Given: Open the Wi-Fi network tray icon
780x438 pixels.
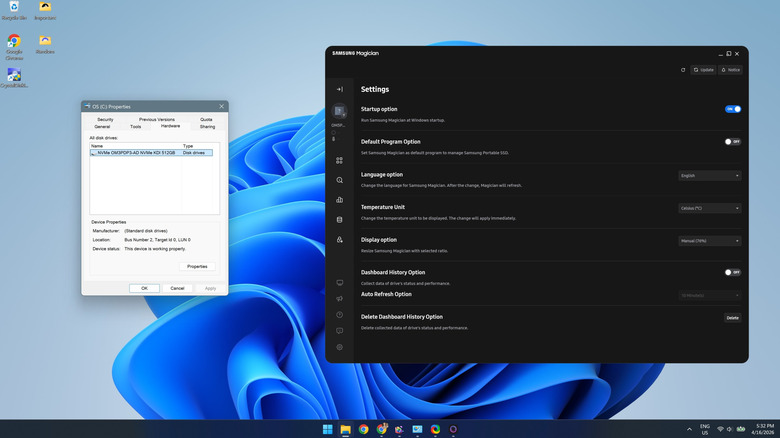Looking at the screenshot, I should [x=720, y=429].
